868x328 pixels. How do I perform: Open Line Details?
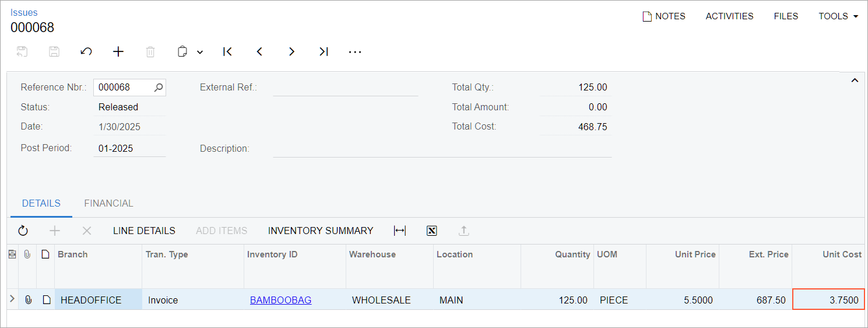(x=144, y=231)
